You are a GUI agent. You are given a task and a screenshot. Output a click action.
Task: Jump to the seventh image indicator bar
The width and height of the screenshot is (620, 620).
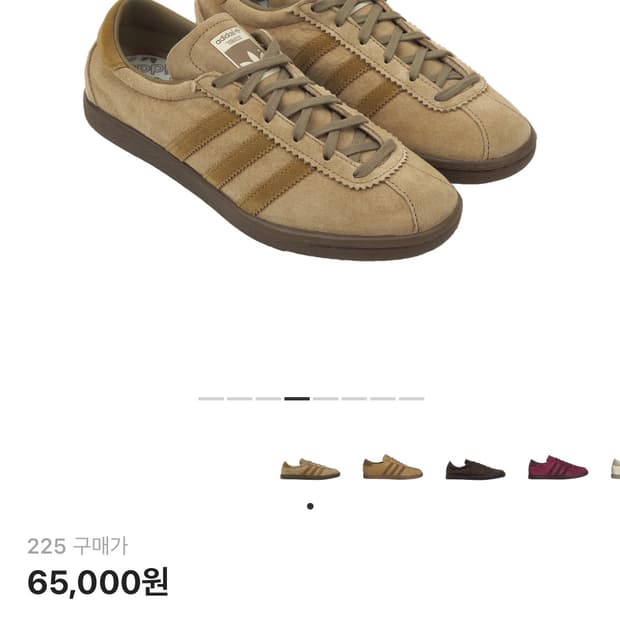click(x=383, y=399)
